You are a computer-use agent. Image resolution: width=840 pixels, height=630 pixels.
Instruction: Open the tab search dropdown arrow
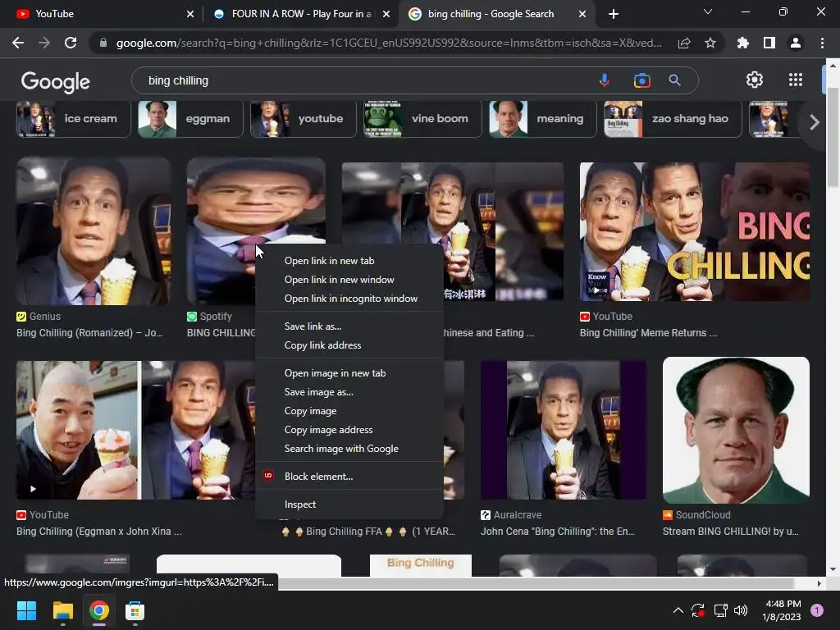click(x=708, y=11)
